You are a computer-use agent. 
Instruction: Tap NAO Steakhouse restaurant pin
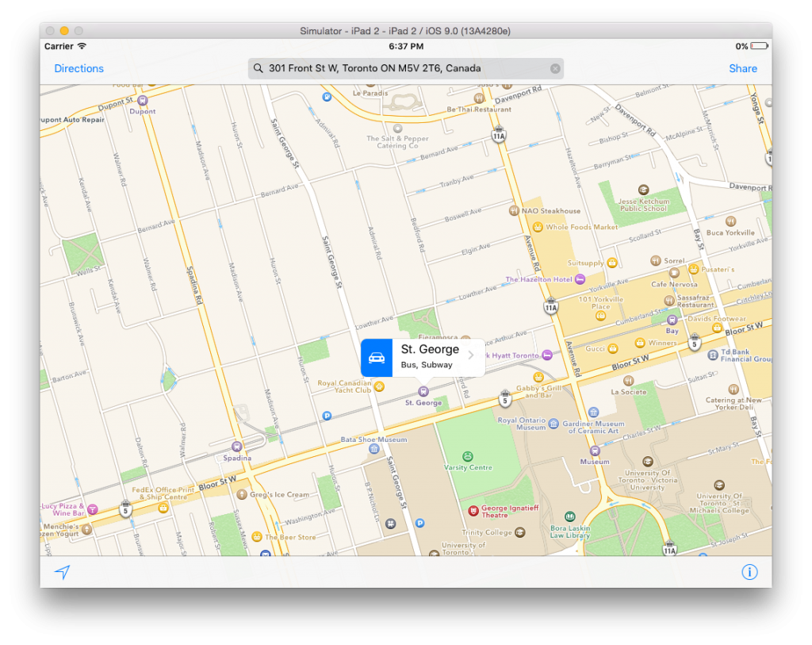[514, 210]
